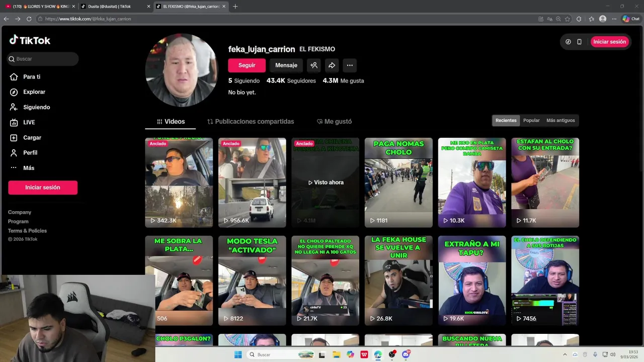
Task: Open video with 21.7K views
Action: tap(326, 281)
